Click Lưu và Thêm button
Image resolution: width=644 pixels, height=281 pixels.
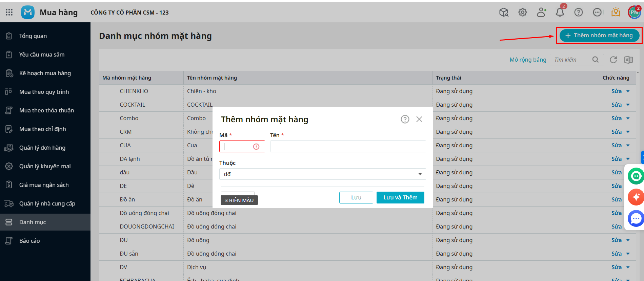coord(400,197)
